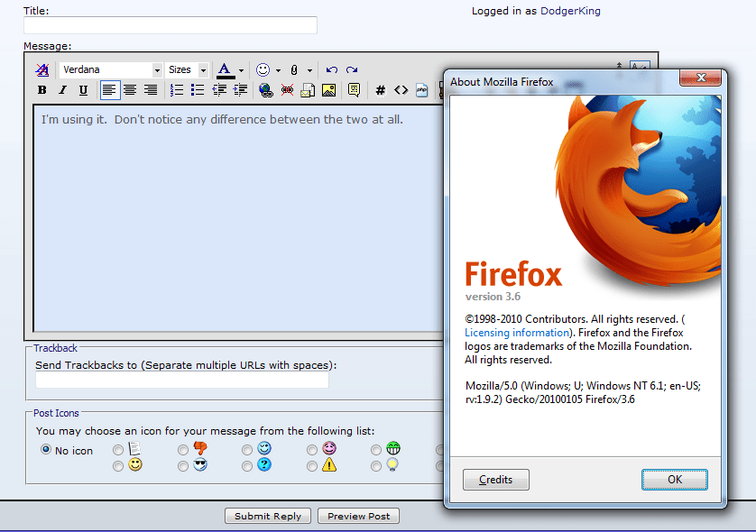756x532 pixels.
Task: Toggle underline formatting in the message editor
Action: [83, 90]
